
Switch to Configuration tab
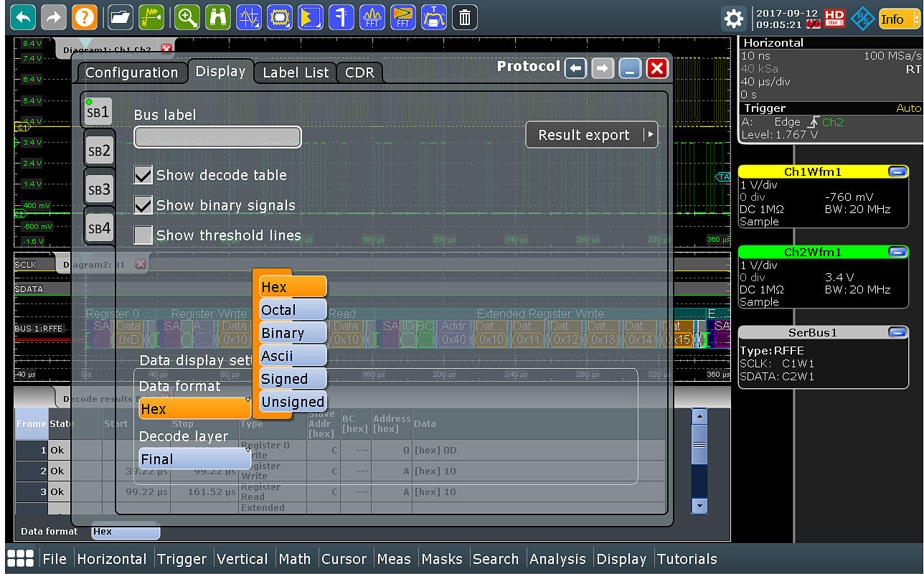click(131, 72)
